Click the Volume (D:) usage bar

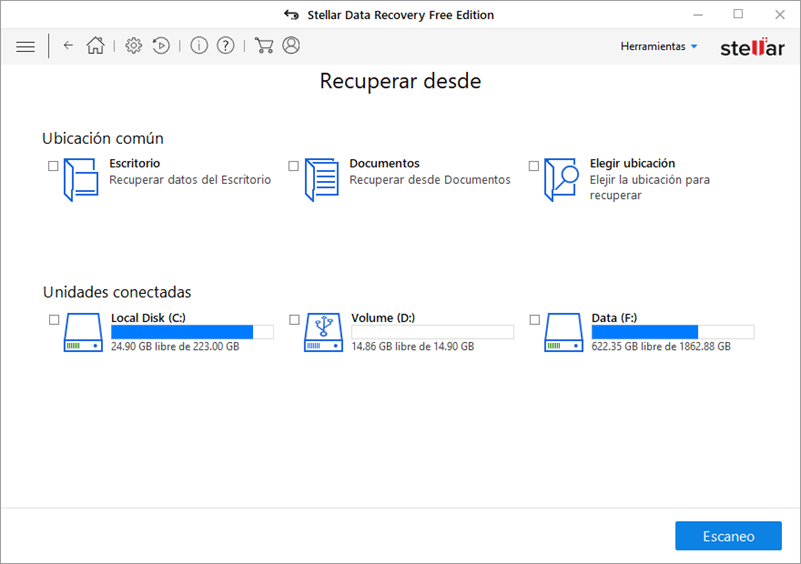[433, 332]
